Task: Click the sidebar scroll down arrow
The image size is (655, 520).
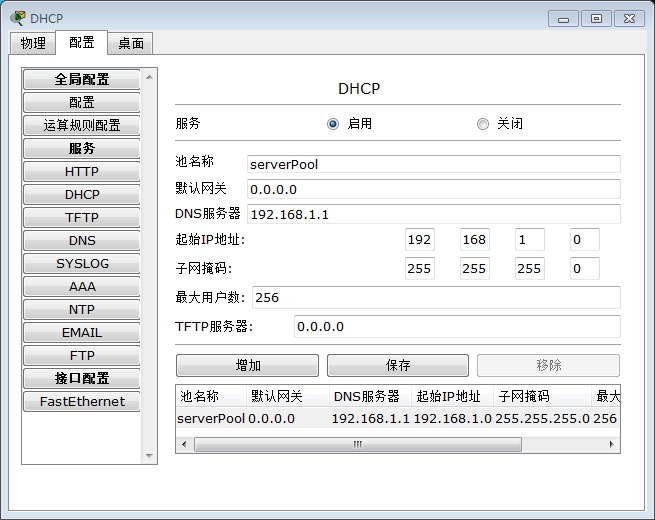Action: pos(149,455)
